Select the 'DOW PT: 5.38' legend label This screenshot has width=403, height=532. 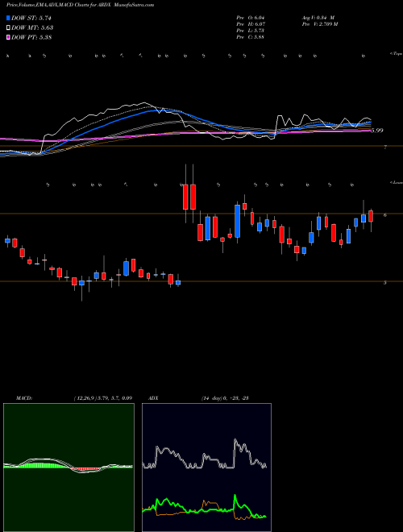31,37
